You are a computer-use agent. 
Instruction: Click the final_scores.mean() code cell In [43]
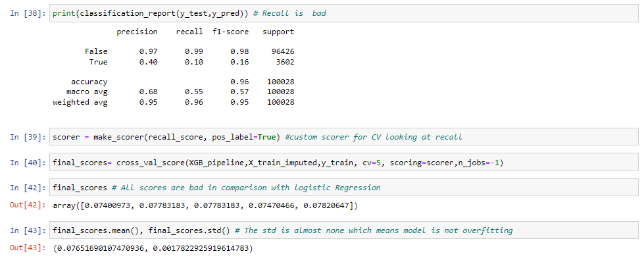(x=344, y=230)
